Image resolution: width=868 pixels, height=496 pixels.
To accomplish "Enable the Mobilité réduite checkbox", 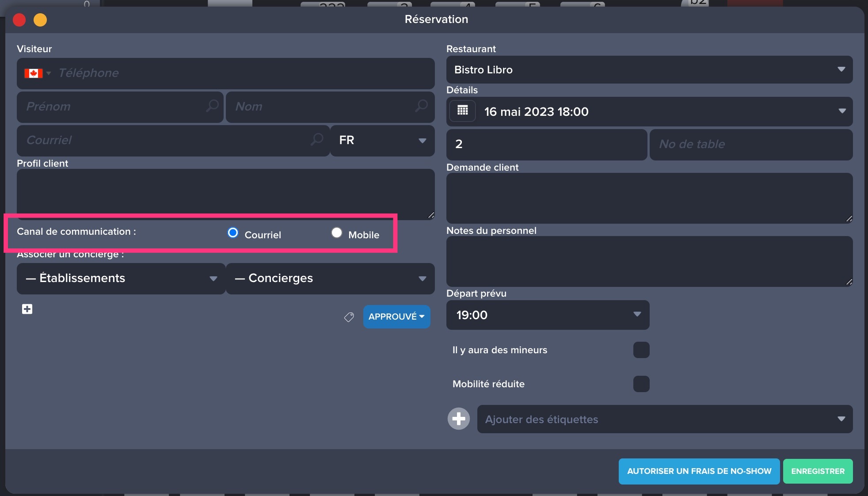I will (641, 384).
